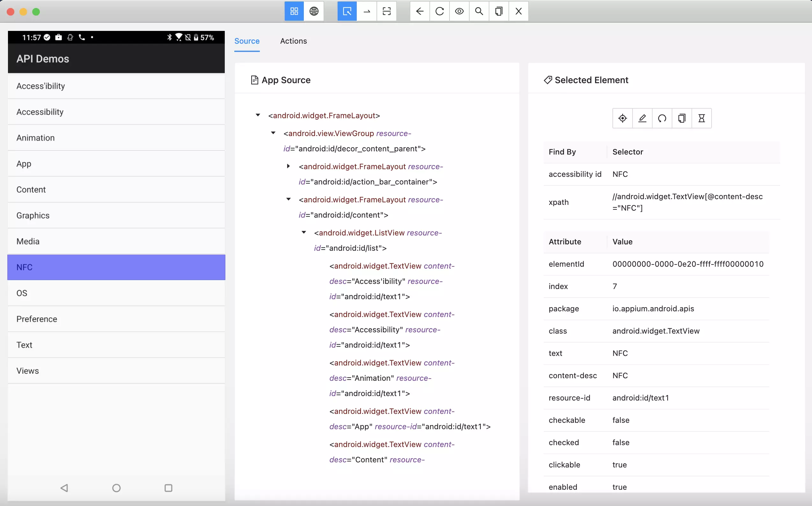
Task: Start recording with the eye icon
Action: 459,11
